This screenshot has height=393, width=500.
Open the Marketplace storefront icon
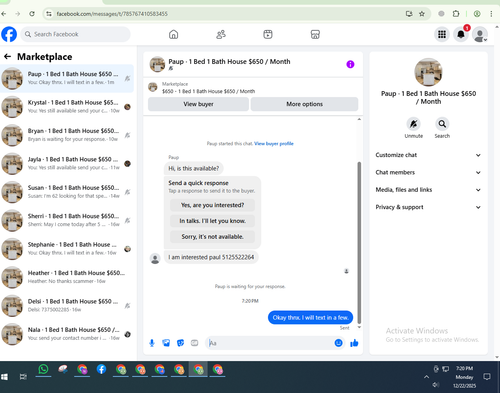(315, 34)
